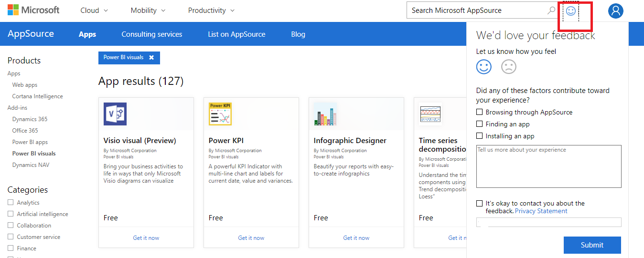This screenshot has width=644, height=258.
Task: Select Power BI visuals filter
Action: click(x=34, y=154)
